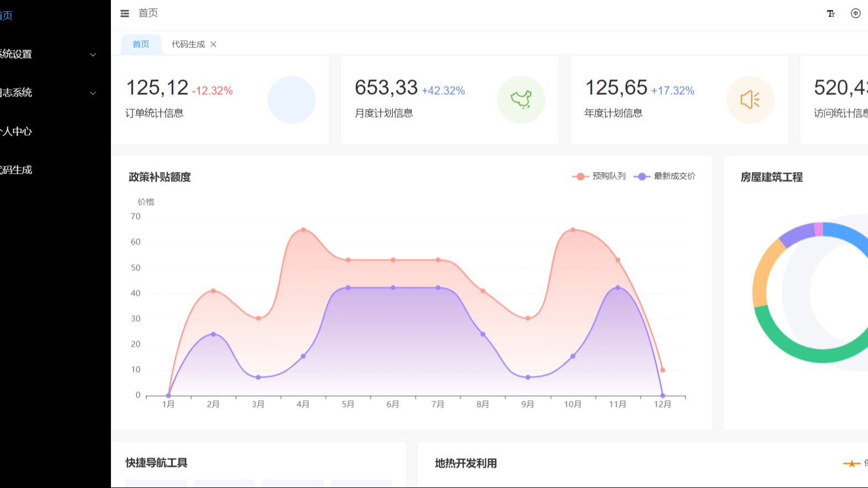Toggle the 预购队列 legend series
The width and height of the screenshot is (868, 488).
point(599,176)
